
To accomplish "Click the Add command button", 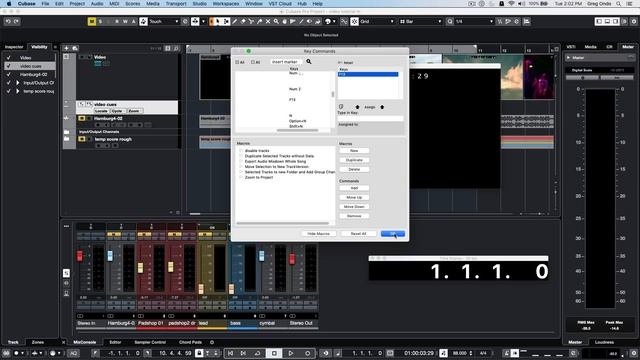I will click(x=354, y=188).
